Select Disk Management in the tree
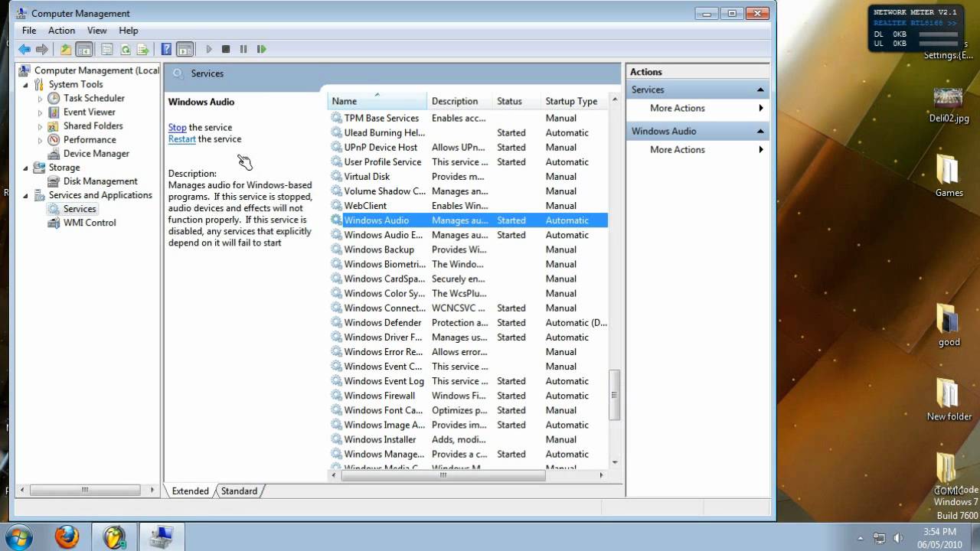 (100, 181)
